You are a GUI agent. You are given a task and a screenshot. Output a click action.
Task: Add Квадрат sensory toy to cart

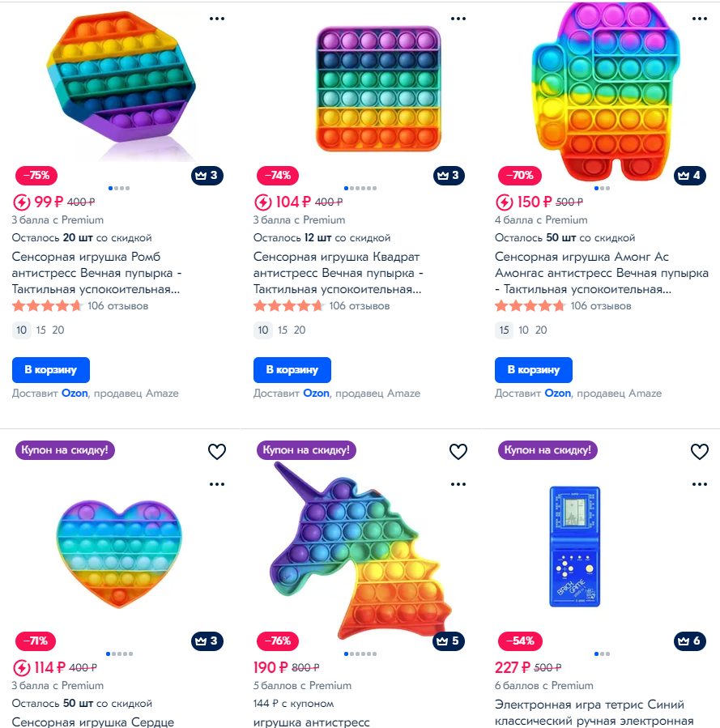coord(292,369)
